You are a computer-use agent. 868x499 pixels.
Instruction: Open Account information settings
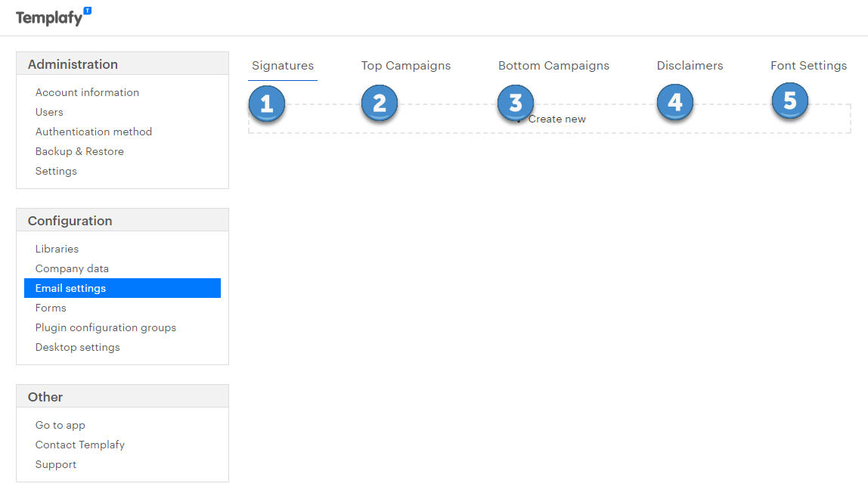(87, 91)
